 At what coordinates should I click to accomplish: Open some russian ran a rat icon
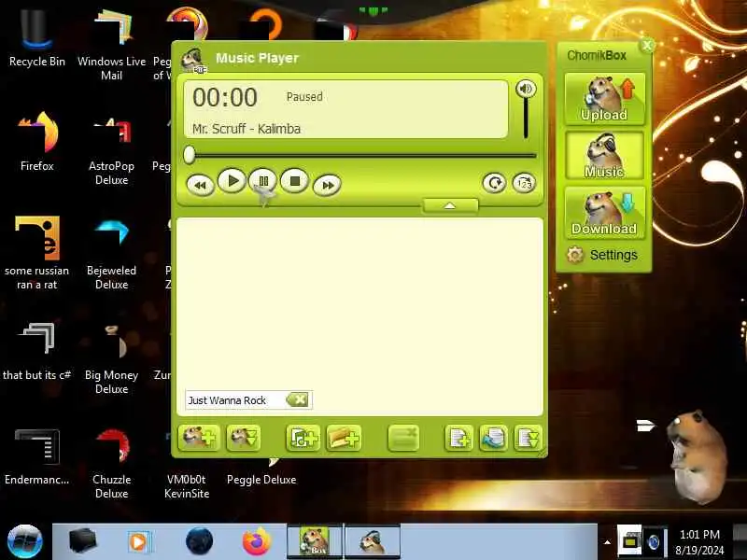[x=36, y=253]
